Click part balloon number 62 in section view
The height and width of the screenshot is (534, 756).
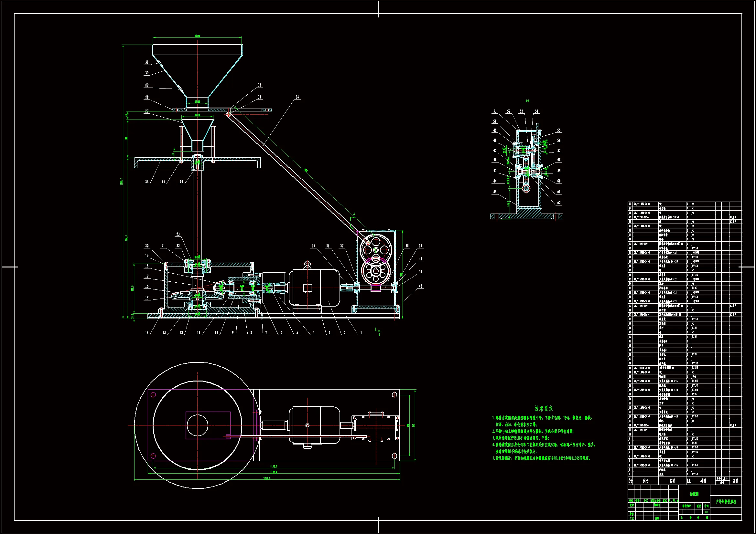pyautogui.click(x=559, y=203)
